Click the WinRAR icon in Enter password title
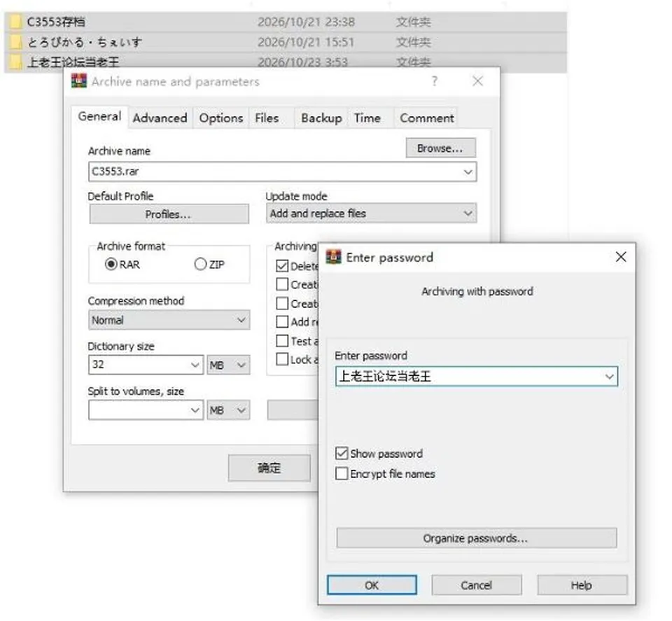 333,257
